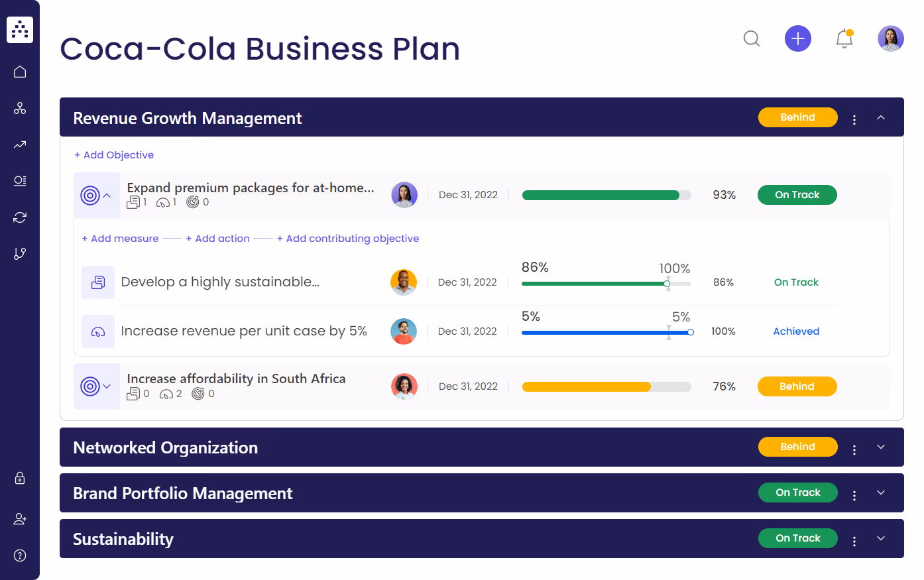Expand the Networked Organization section
Screen dimensions: 924x580
click(881, 447)
